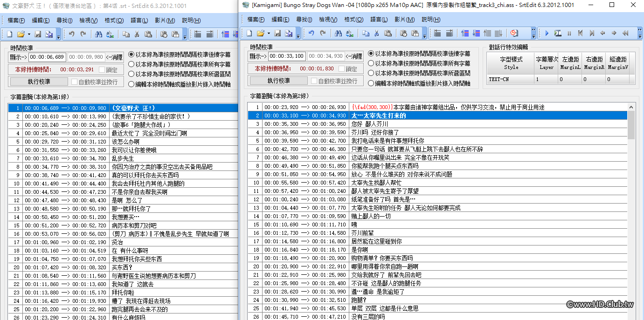The image size is (644, 320).
Task: Click Save floppy icon in left window
Action: coord(38,34)
